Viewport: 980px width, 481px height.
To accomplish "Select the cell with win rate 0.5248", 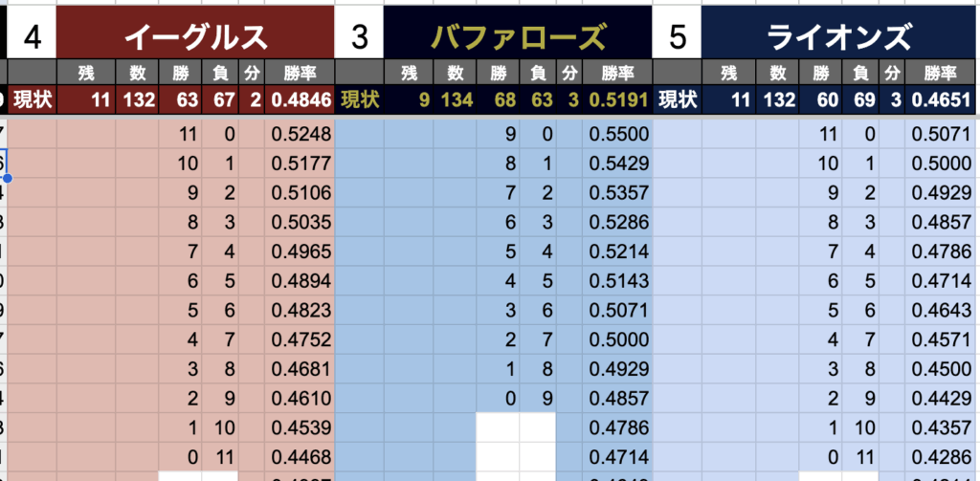I will point(301,135).
